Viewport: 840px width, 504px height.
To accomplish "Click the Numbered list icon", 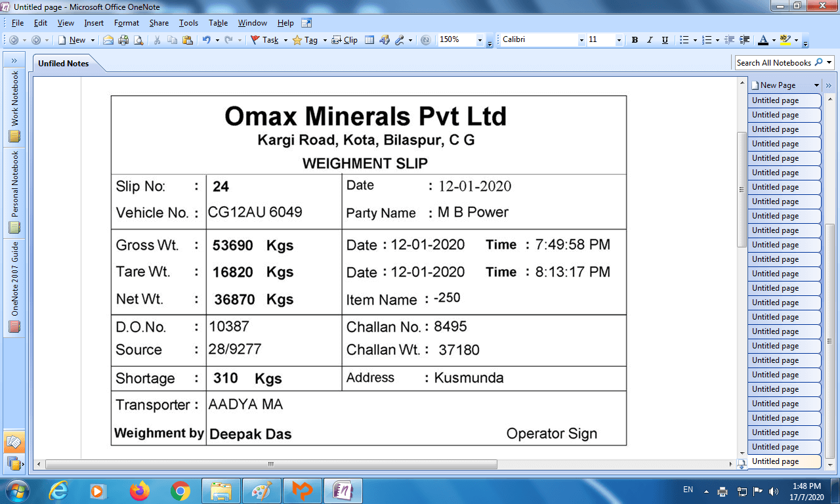I will (707, 40).
